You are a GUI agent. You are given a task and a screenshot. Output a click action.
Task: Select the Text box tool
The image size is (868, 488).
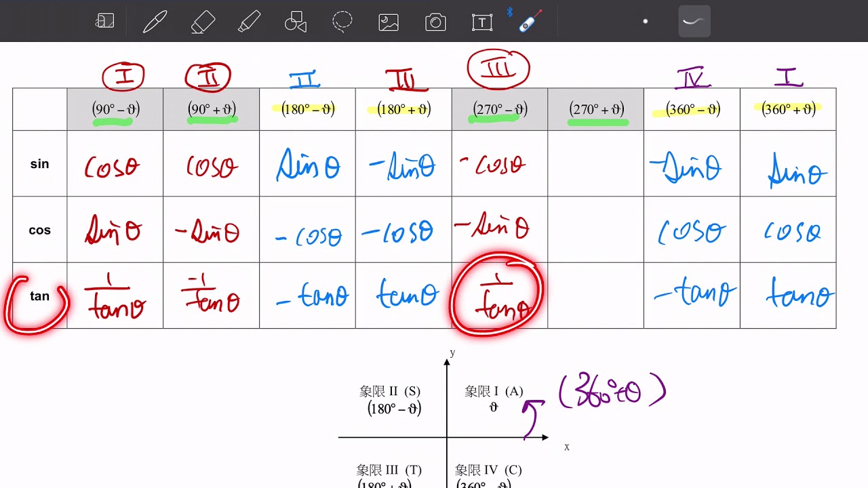481,22
